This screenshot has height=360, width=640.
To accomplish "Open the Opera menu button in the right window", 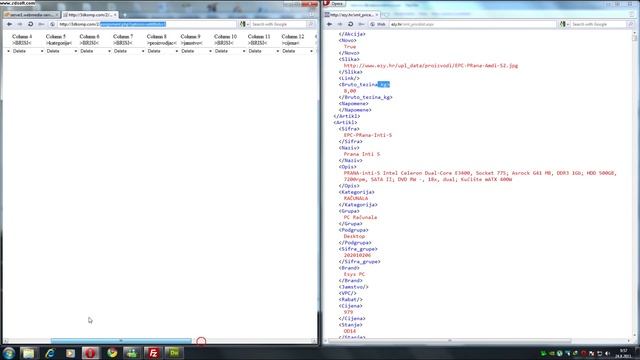I will 334,4.
